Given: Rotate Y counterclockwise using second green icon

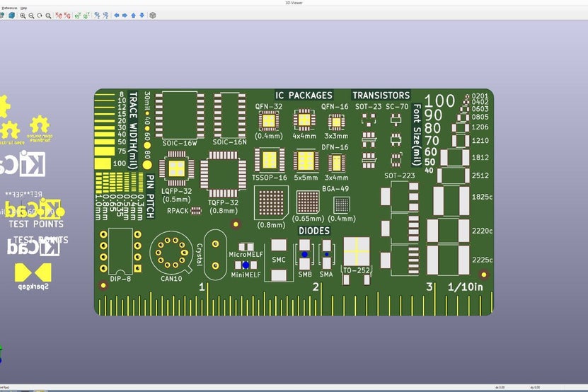Looking at the screenshot, I should [86, 16].
